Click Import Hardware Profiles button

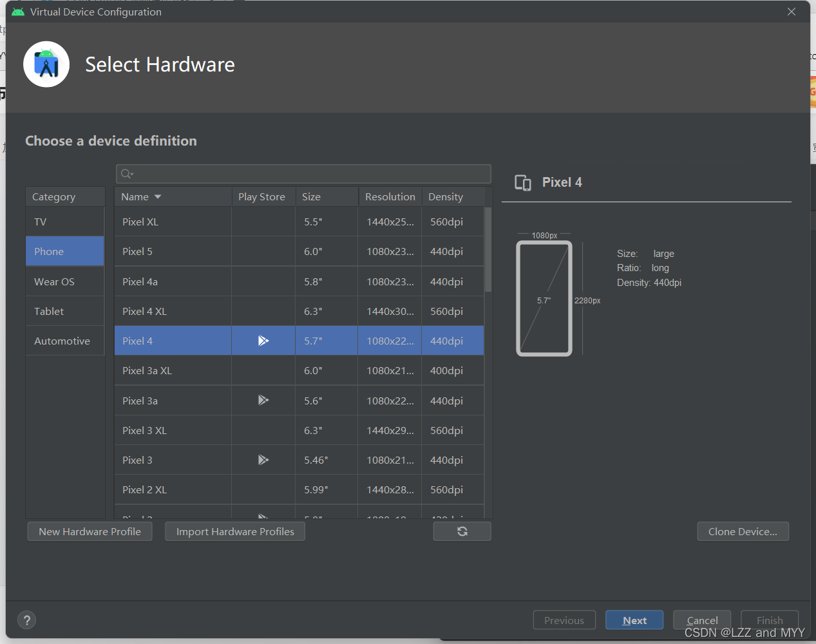tap(235, 531)
